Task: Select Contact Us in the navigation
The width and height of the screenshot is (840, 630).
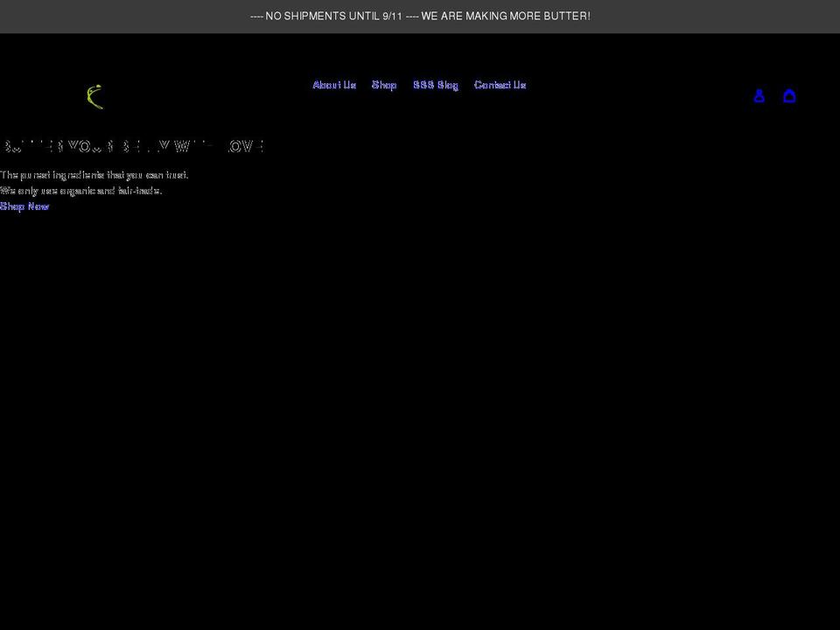Action: 500,85
